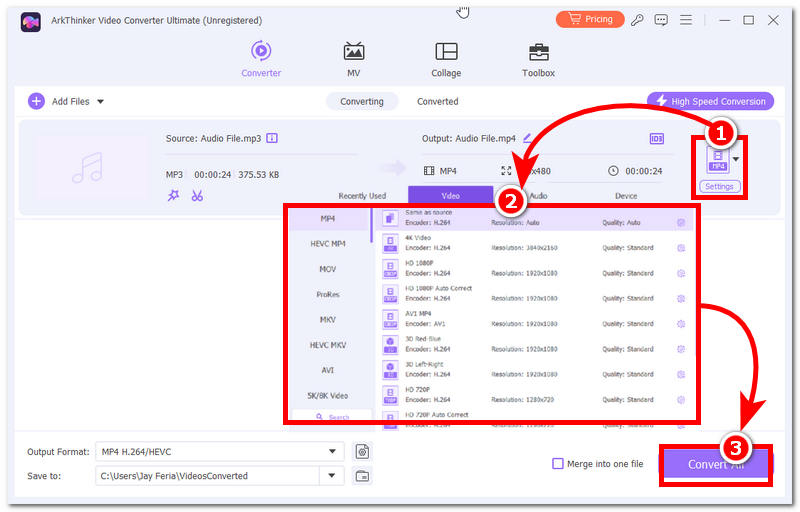
Task: Open the Toolbox tab
Action: point(538,59)
